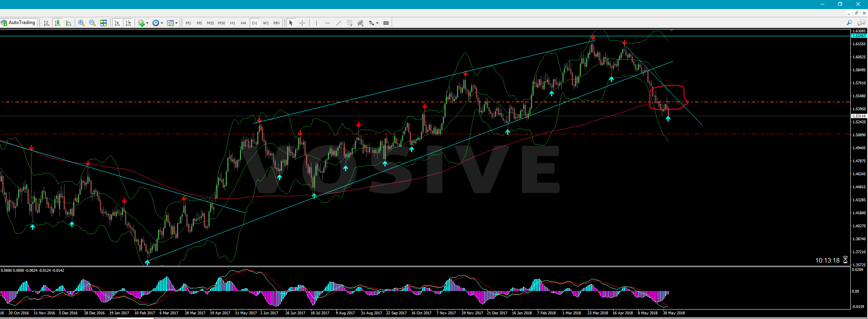Select the crosshair tool
868x319 pixels.
(x=302, y=23)
